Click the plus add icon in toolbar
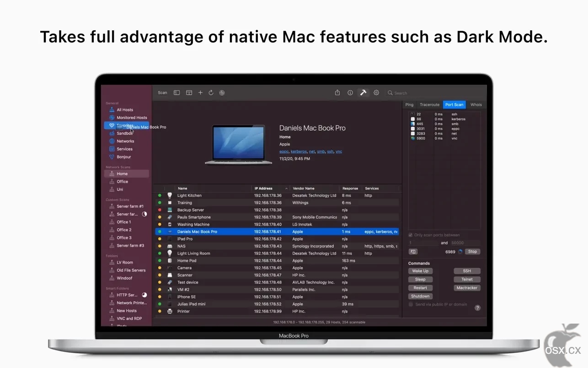588x368 pixels. point(200,92)
